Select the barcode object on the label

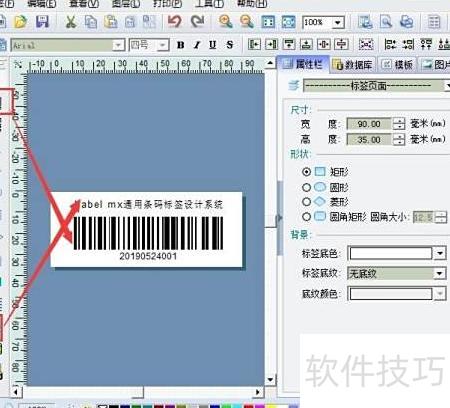pos(148,233)
